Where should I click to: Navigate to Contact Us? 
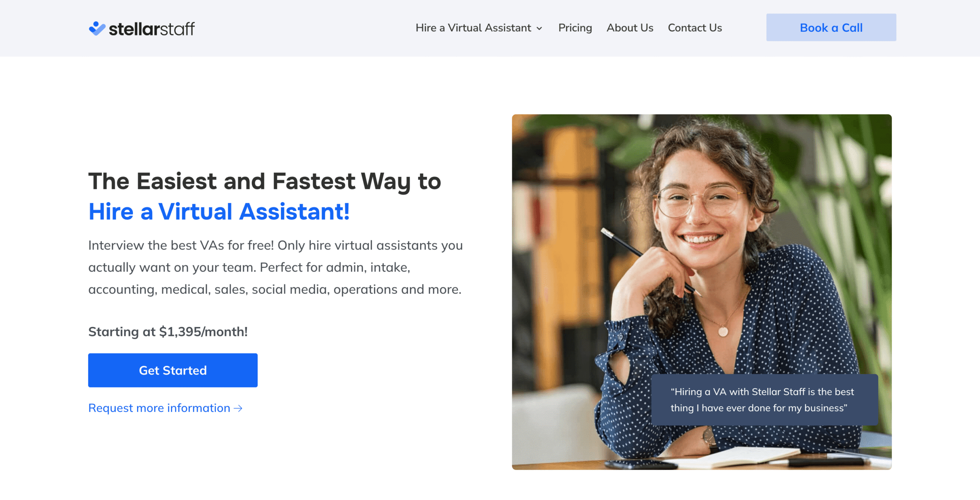(695, 28)
